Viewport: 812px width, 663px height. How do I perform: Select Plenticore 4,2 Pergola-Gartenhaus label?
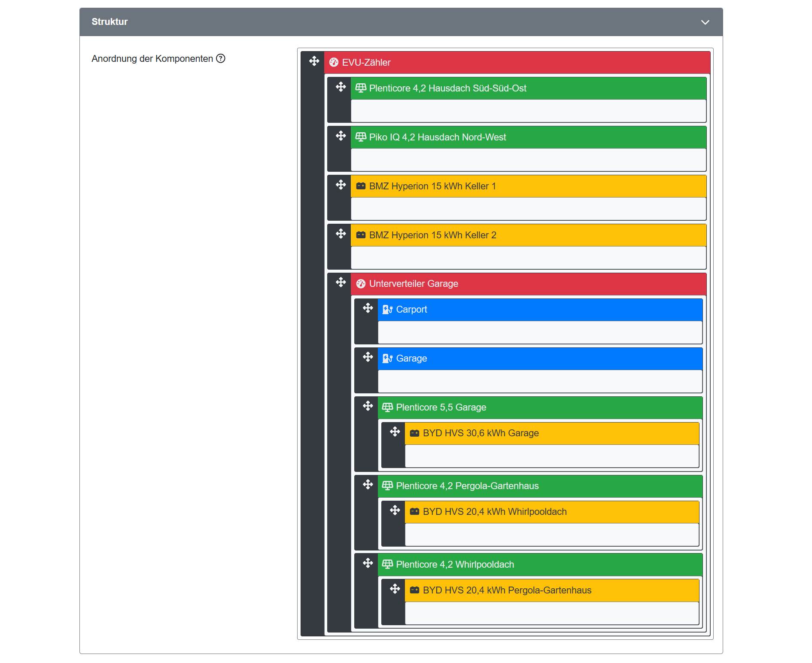pyautogui.click(x=467, y=486)
